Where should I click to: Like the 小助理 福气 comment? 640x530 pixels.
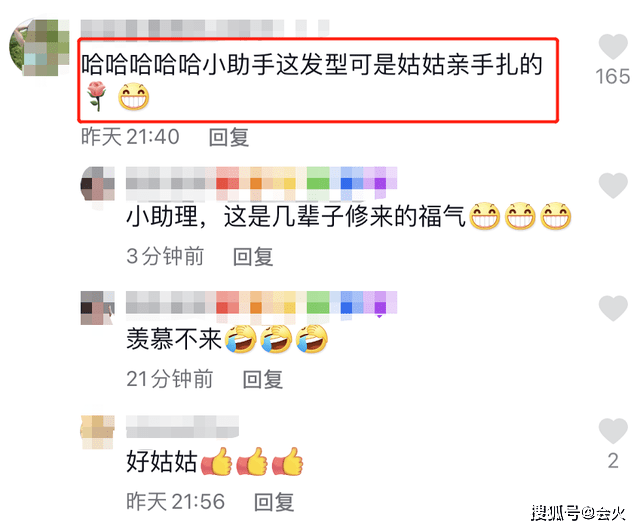pyautogui.click(x=613, y=185)
